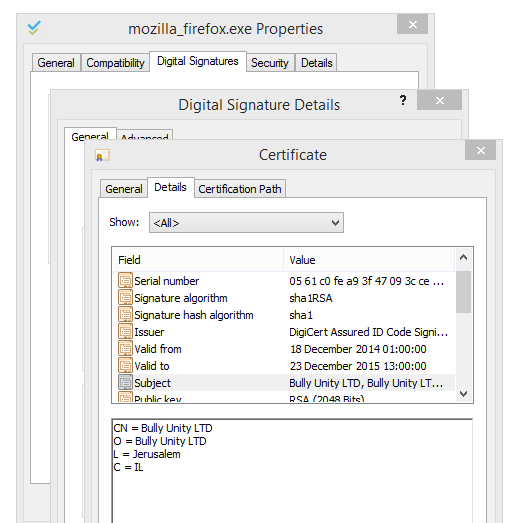Open the Compatibility tab in Properties window
This screenshot has height=523, width=518.
click(x=115, y=63)
